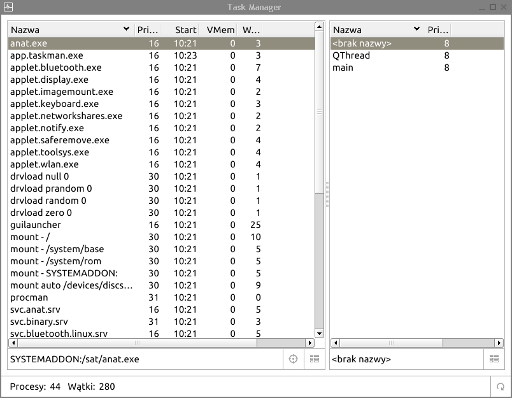Select the applet.toolsys.exe process
The width and height of the screenshot is (512, 398).
pos(161,152)
